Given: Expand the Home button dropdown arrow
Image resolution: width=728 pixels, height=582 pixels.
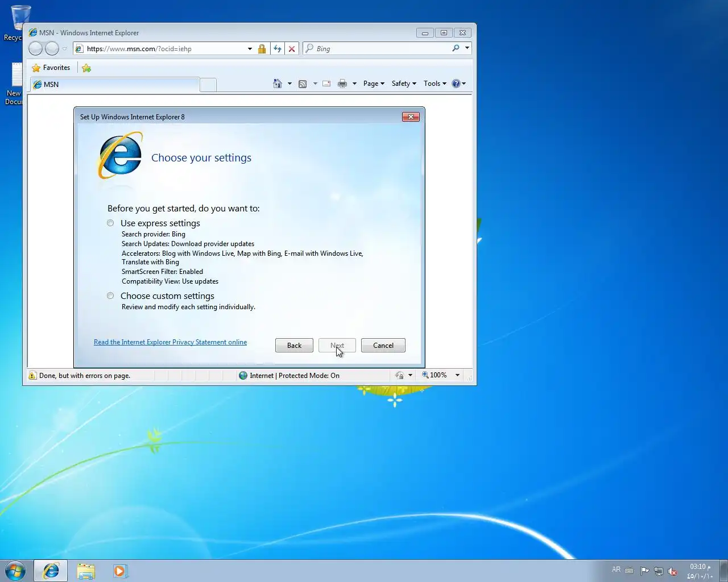Looking at the screenshot, I should click(289, 84).
